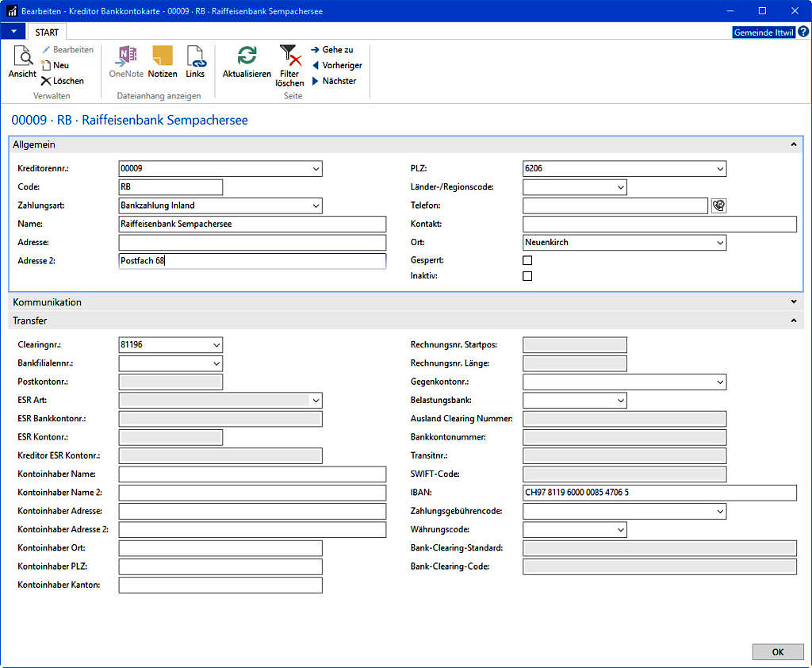Click into the Adresse field

tap(252, 243)
